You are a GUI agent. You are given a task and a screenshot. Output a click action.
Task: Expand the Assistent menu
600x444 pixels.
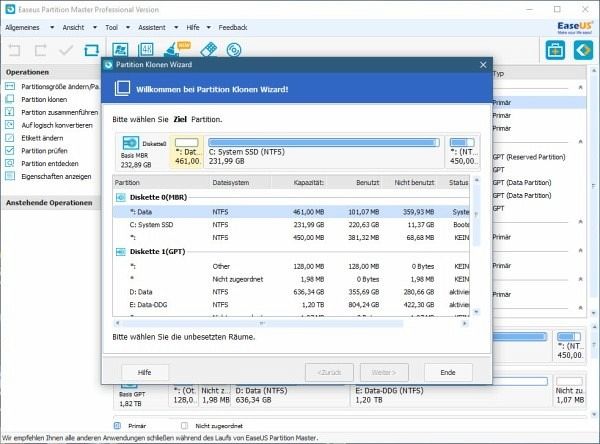(154, 27)
